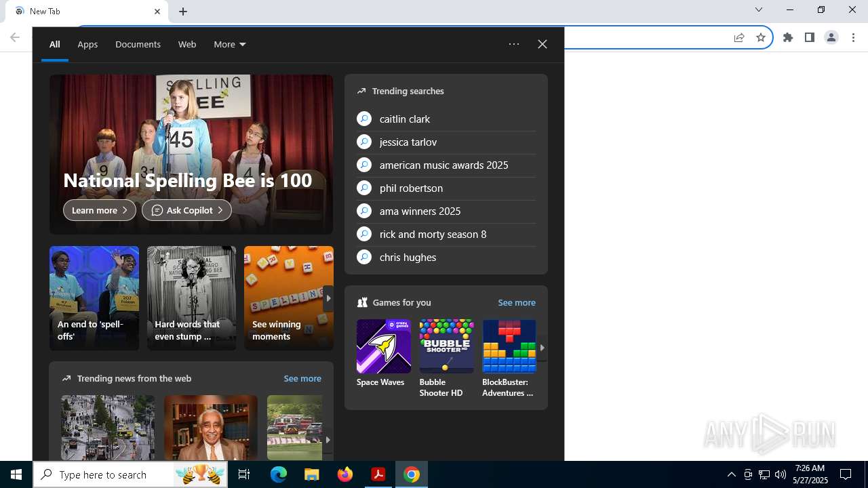Click search icon beside phil robertson
868x488 pixels.
click(x=364, y=188)
